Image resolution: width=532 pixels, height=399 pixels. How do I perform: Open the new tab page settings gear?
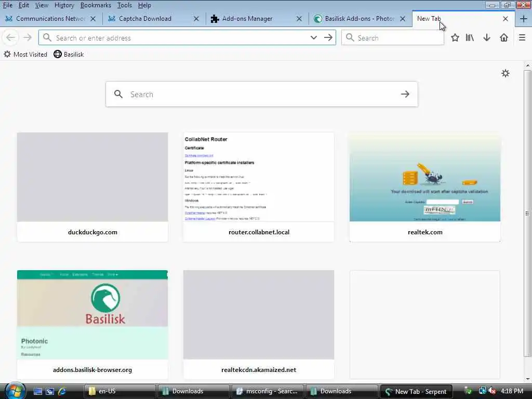point(506,73)
